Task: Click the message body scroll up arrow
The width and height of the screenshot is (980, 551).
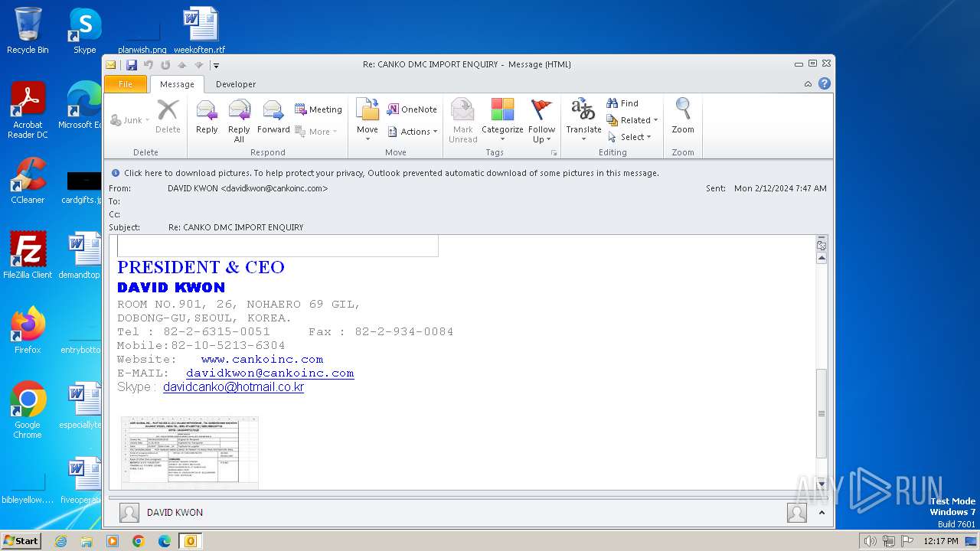Action: coord(822,259)
